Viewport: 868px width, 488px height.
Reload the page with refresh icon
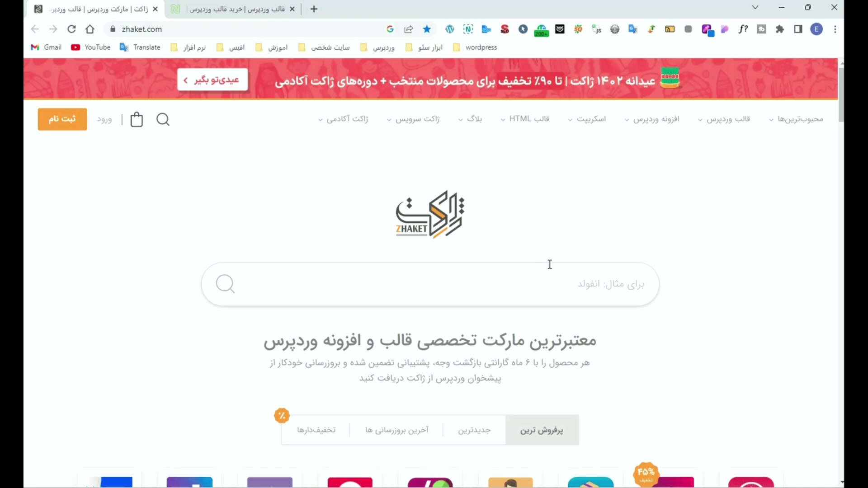[71, 29]
